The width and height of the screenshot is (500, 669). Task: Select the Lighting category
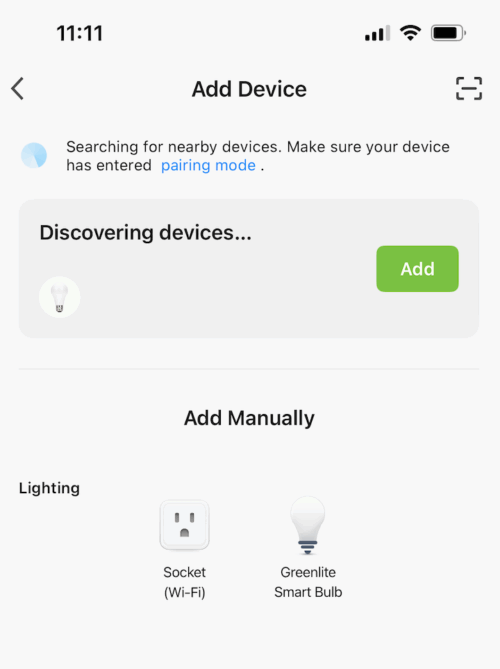click(49, 488)
